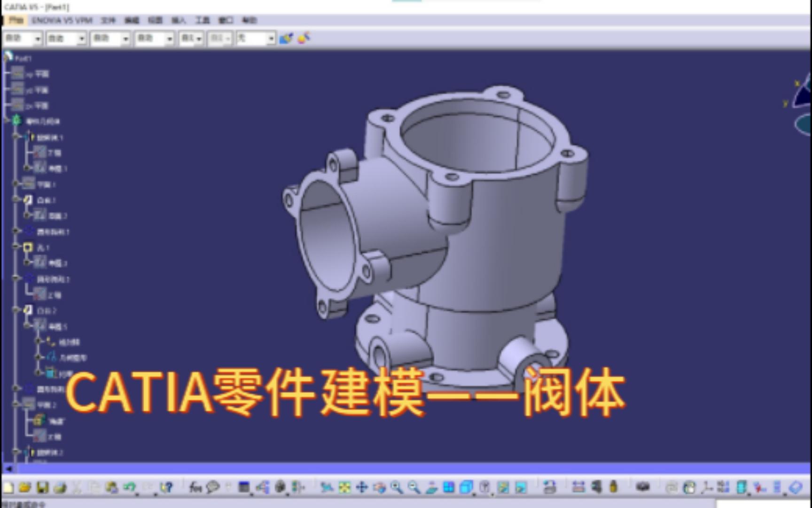Select the Pan view tool
This screenshot has width=812, height=508.
(x=362, y=487)
